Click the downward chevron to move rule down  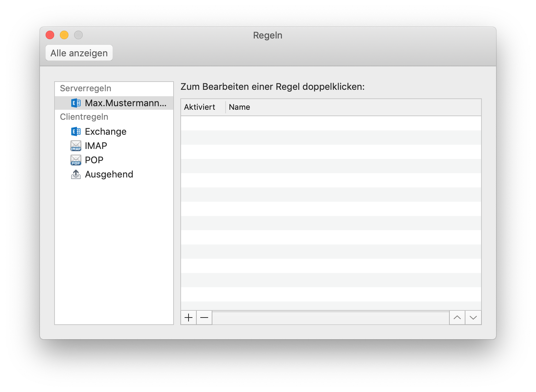click(473, 317)
